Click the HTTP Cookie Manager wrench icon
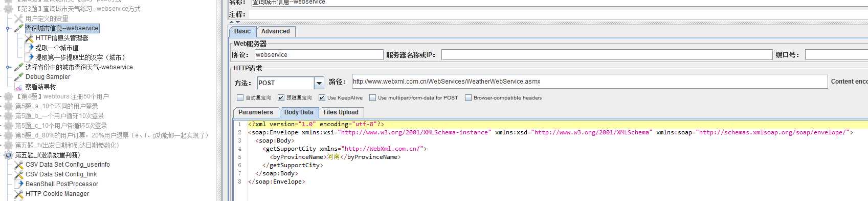Viewport: 868px width, 201px height. [x=19, y=194]
